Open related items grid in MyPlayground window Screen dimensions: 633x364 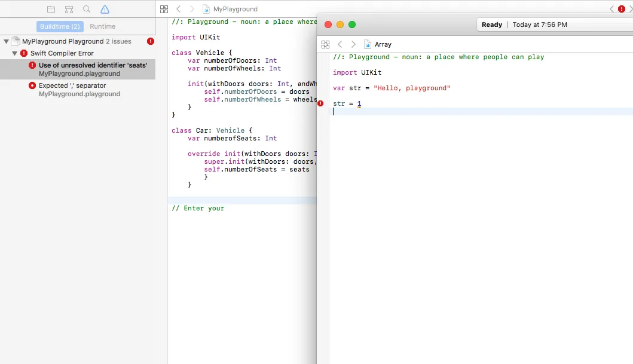[164, 9]
